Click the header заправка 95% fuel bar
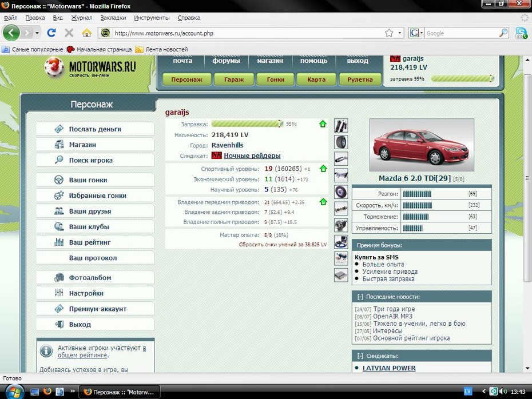532x399 pixels. click(x=462, y=79)
